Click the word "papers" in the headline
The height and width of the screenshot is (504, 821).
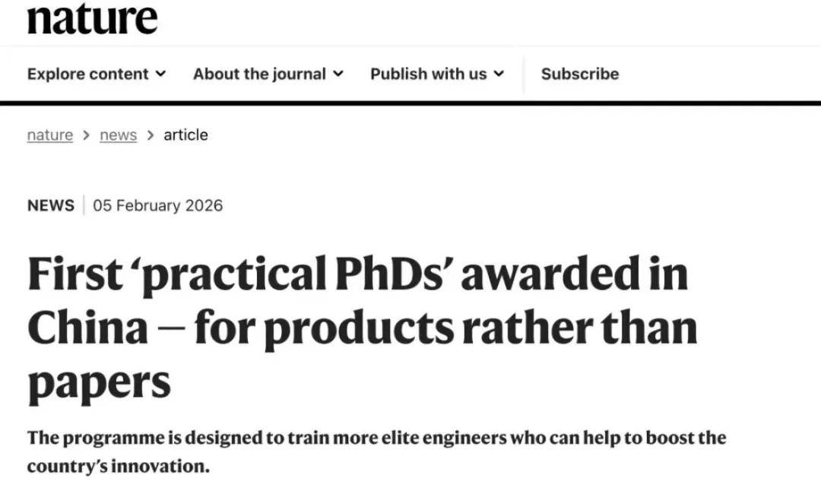(x=99, y=382)
